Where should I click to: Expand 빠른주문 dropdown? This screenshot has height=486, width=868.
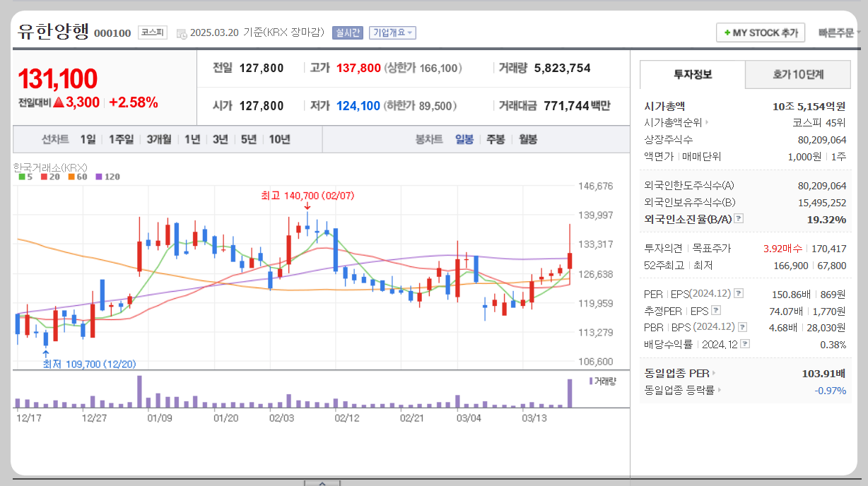839,32
